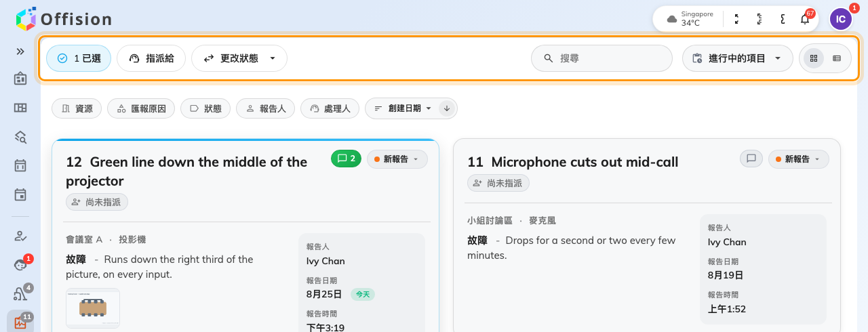Click '小組討論區' location text on report 11

coord(490,220)
